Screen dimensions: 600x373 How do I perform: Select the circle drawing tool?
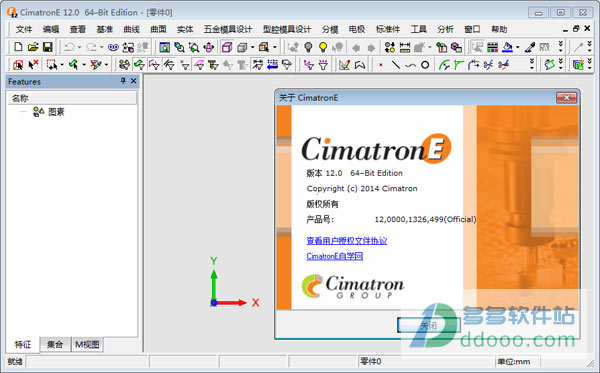pos(425,65)
